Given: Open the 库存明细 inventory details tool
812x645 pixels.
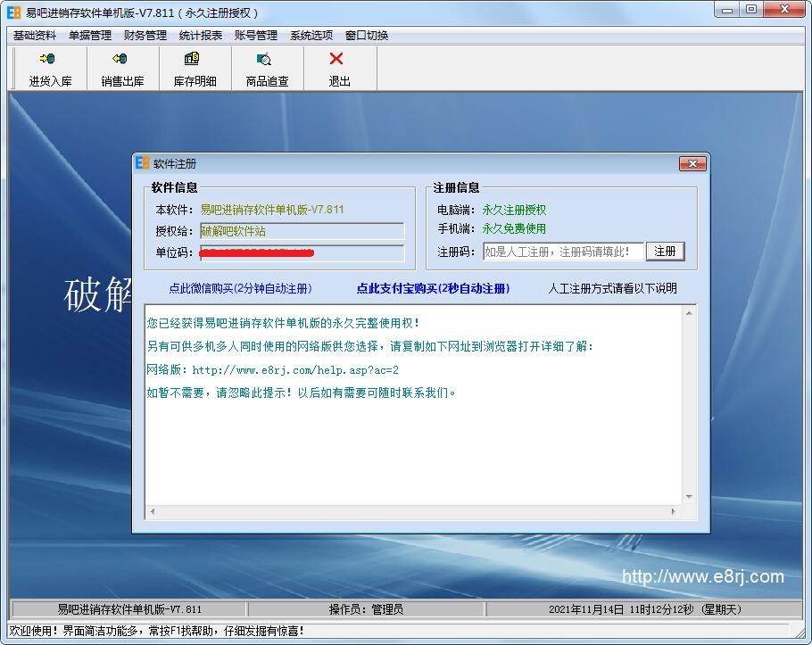Looking at the screenshot, I should (x=195, y=69).
